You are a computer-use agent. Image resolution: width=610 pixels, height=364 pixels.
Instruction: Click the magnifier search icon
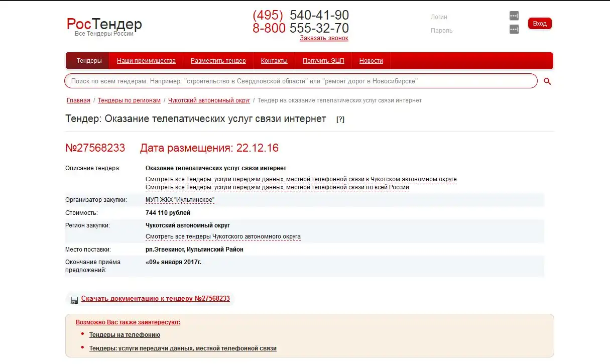pyautogui.click(x=547, y=81)
